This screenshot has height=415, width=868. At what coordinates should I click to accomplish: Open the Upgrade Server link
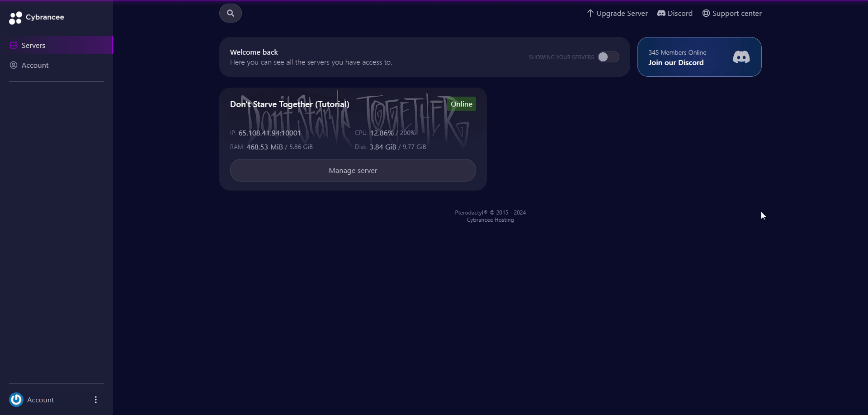coord(618,13)
